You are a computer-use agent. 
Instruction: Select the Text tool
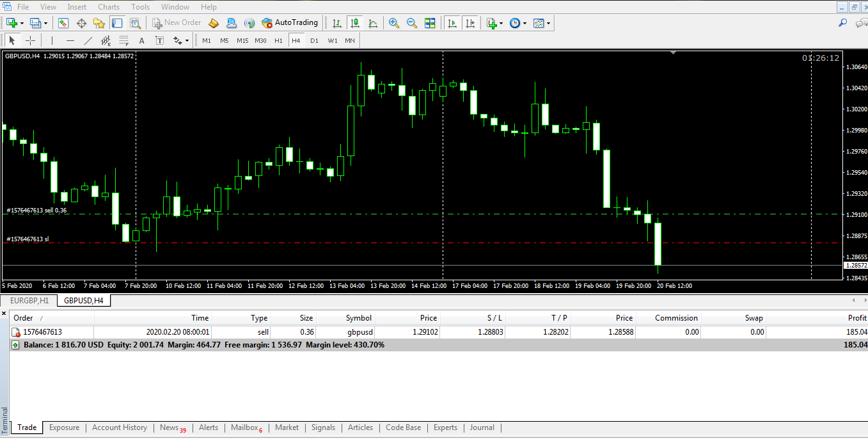[142, 40]
